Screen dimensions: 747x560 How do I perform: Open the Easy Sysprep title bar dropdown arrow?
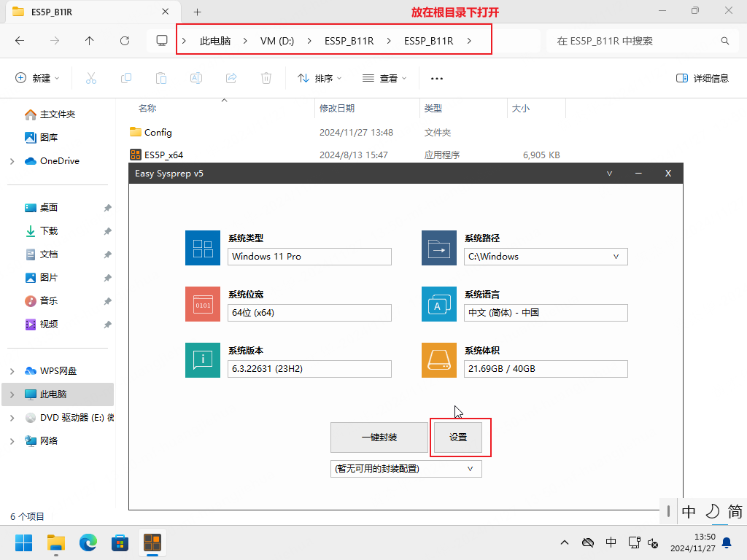[609, 174]
